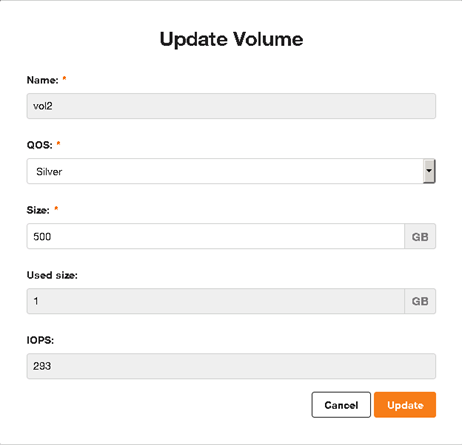Click the red asterisk next to Name

[64, 78]
